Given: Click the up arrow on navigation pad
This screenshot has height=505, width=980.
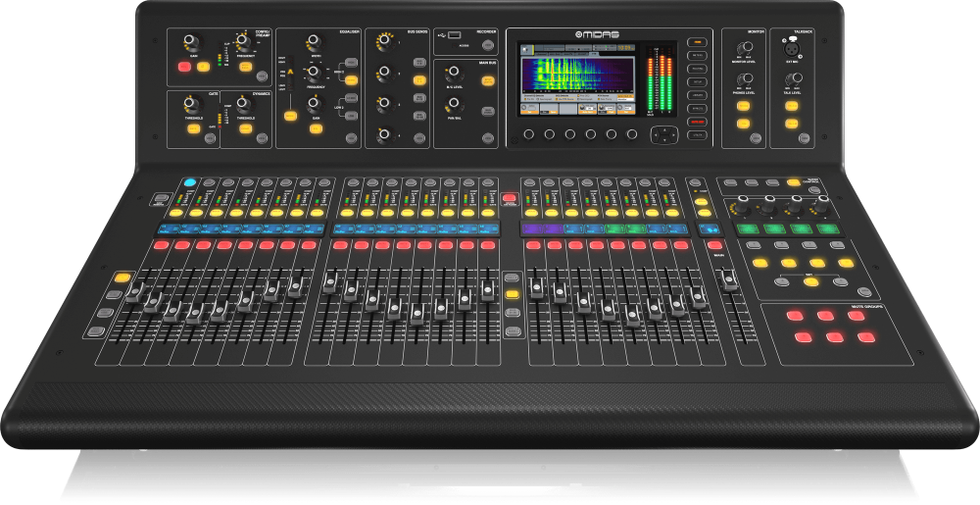Looking at the screenshot, I should tap(664, 129).
